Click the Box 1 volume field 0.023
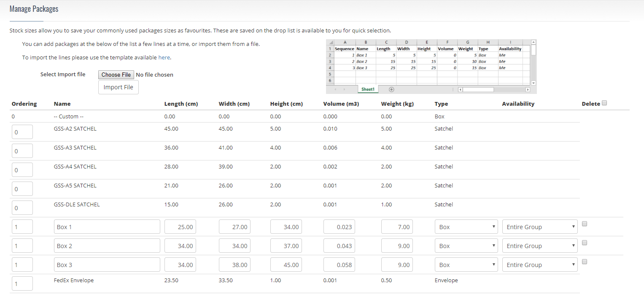The width and height of the screenshot is (644, 294). (339, 227)
